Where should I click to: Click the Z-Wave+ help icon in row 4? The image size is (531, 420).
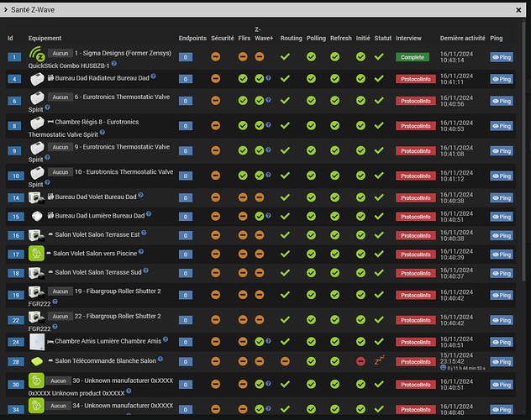(268, 78)
